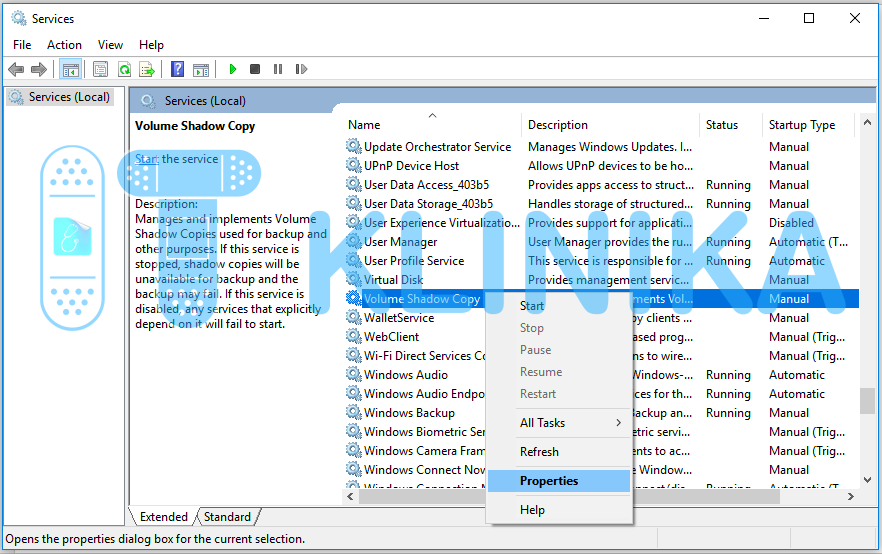Click the Stop Service square icon
The width and height of the screenshot is (882, 554).
pos(255,69)
